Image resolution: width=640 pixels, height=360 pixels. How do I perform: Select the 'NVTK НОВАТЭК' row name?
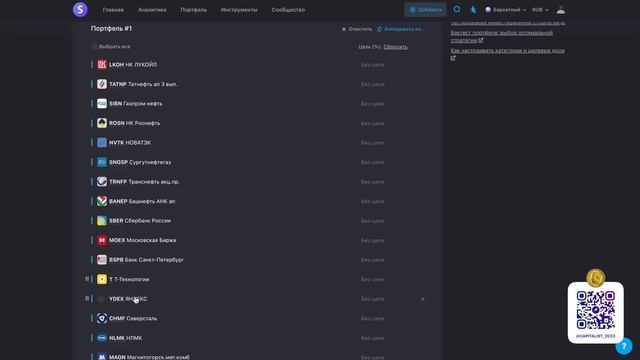(x=130, y=143)
